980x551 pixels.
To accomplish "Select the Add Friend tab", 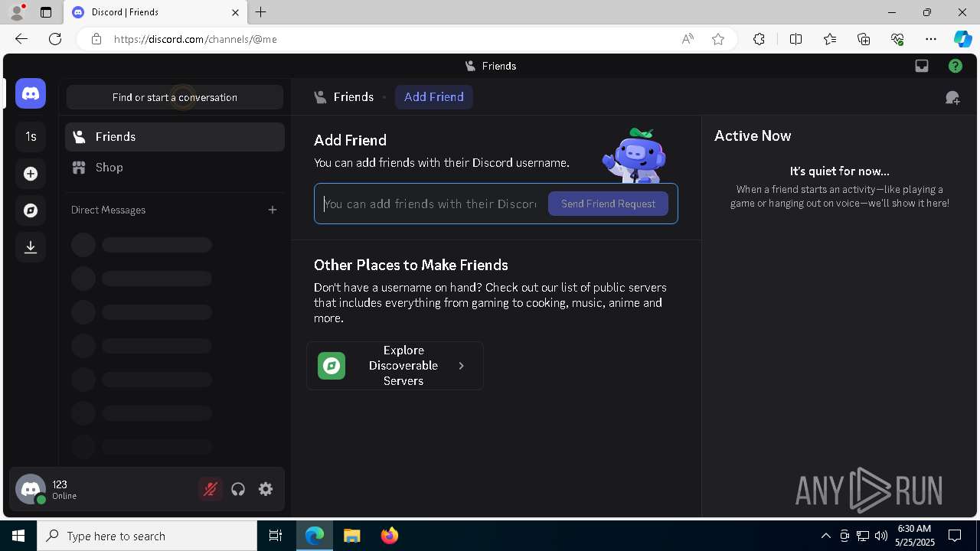I will pyautogui.click(x=434, y=97).
